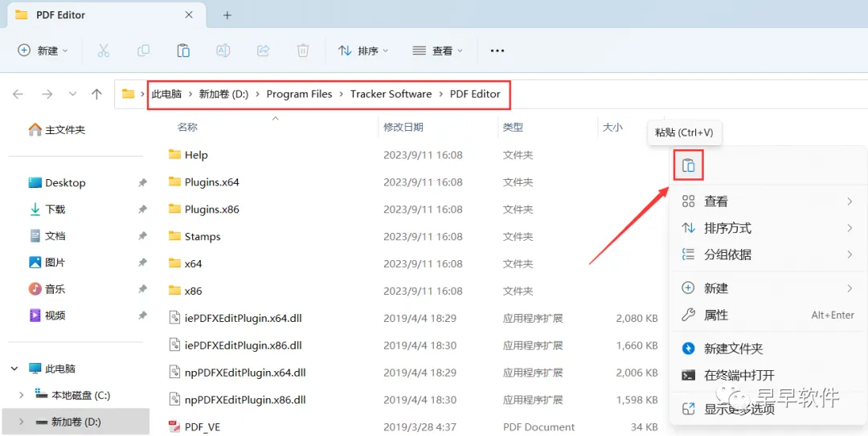Unpin Desktop using its pin icon
868x436 pixels.
[x=143, y=182]
